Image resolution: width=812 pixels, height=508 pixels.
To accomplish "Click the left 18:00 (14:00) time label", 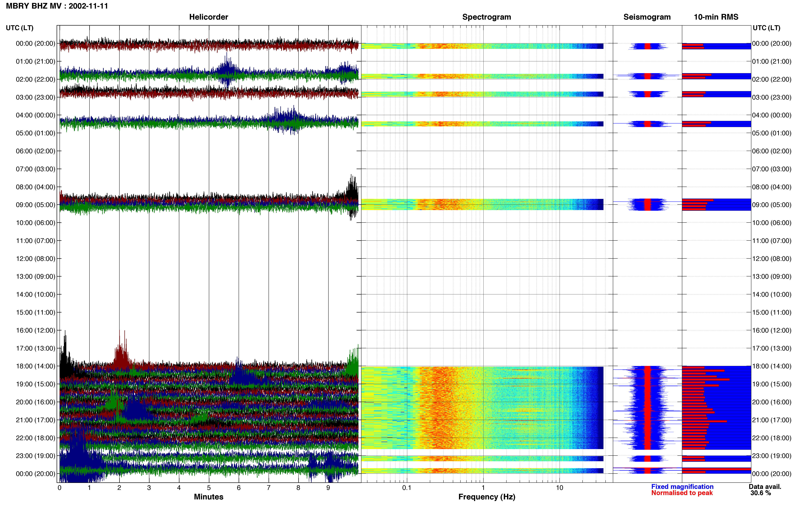I will (35, 366).
